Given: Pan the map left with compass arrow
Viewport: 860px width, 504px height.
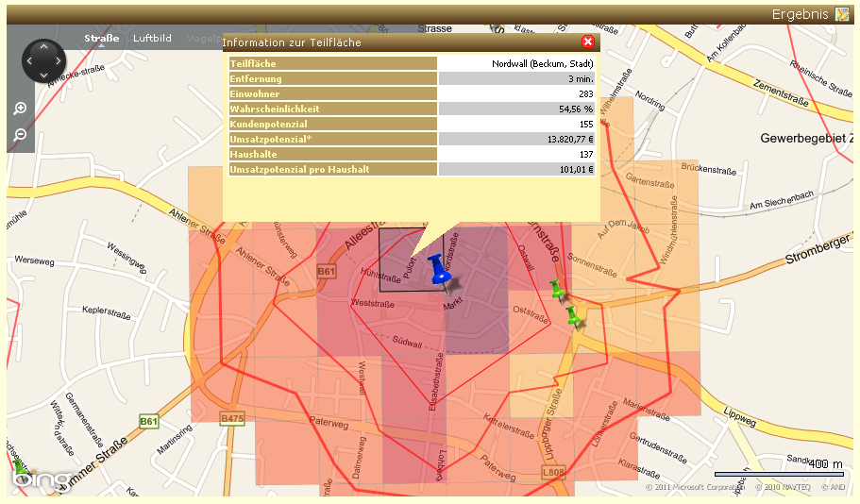Looking at the screenshot, I should [x=28, y=61].
